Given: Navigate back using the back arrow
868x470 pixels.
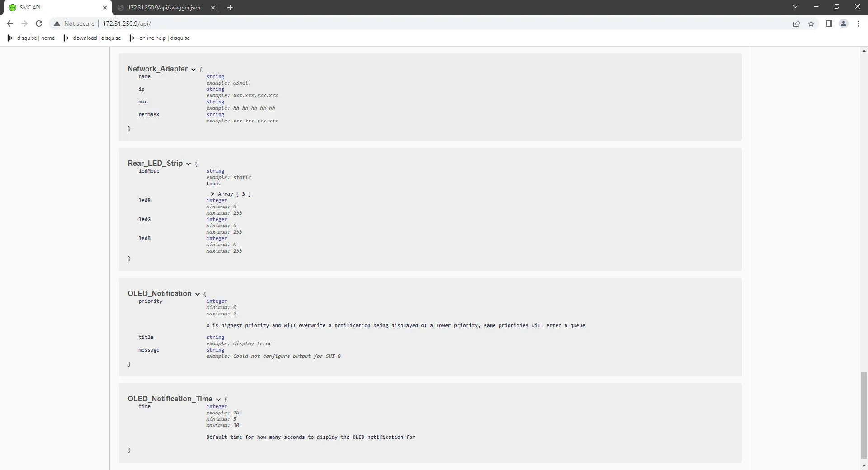Looking at the screenshot, I should pos(9,23).
